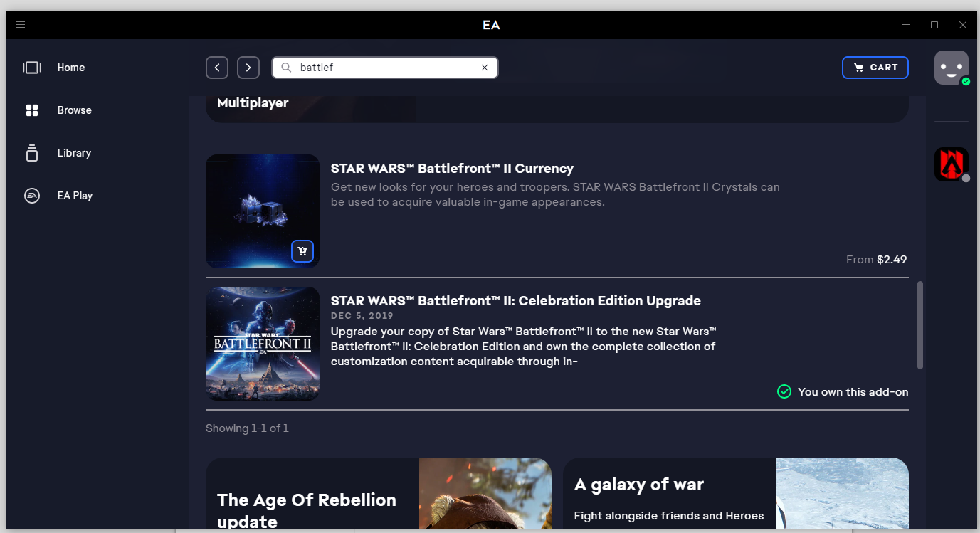The width and height of the screenshot is (980, 533).
Task: Open the Apex Legends friend icon
Action: tap(952, 164)
